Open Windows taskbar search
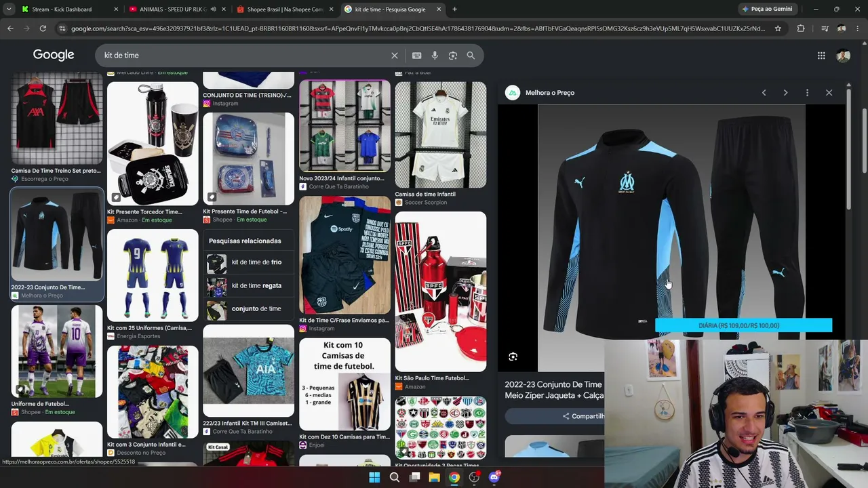Screen dimensions: 868x488 (x=395, y=477)
